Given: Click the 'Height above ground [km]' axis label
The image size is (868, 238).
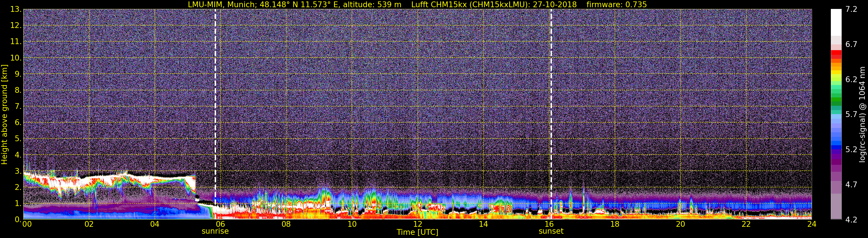Looking at the screenshot, I should point(4,114).
